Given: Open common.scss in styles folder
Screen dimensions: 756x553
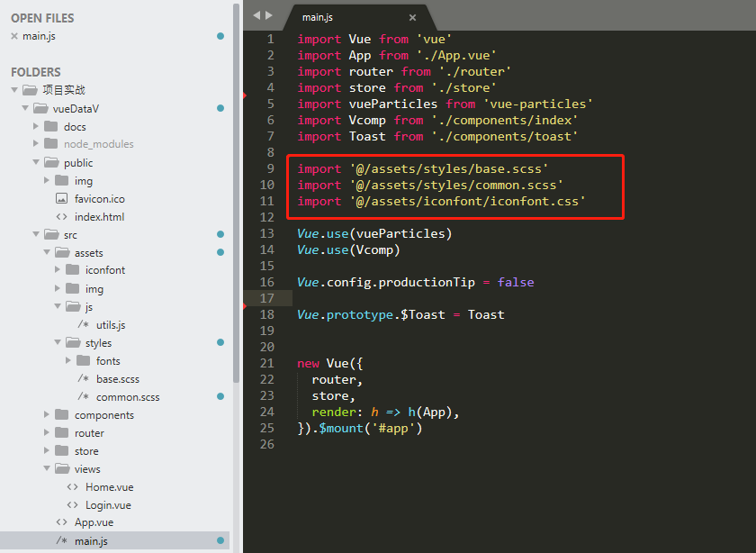Looking at the screenshot, I should point(128,397).
